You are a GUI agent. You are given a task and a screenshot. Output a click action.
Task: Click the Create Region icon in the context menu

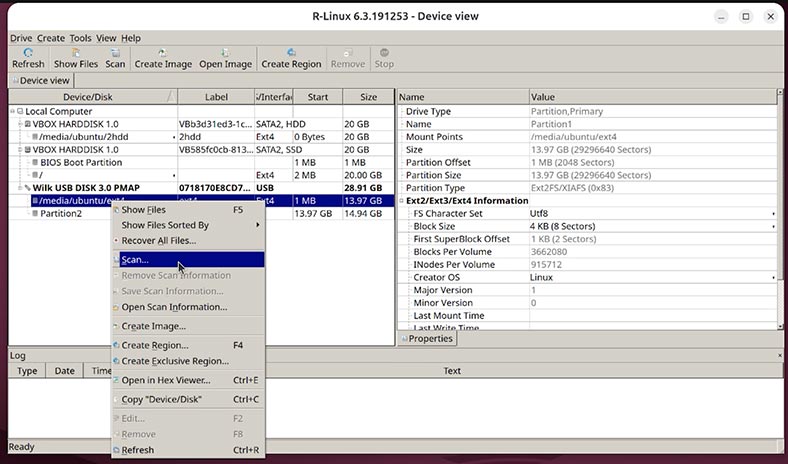(x=116, y=345)
